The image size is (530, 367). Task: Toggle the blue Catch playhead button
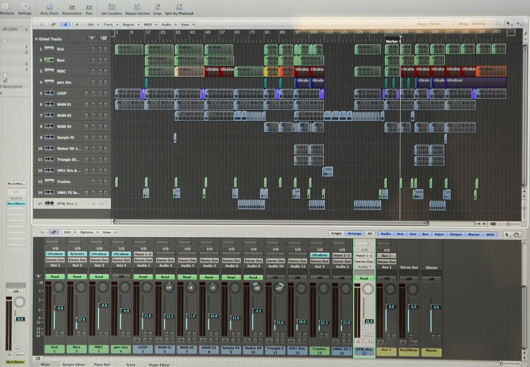[x=65, y=24]
